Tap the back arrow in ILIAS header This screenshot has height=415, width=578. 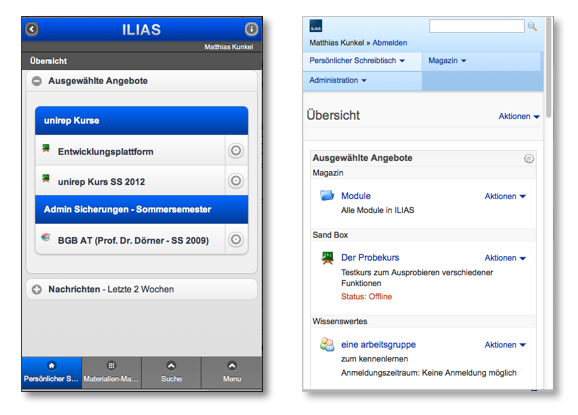(32, 29)
